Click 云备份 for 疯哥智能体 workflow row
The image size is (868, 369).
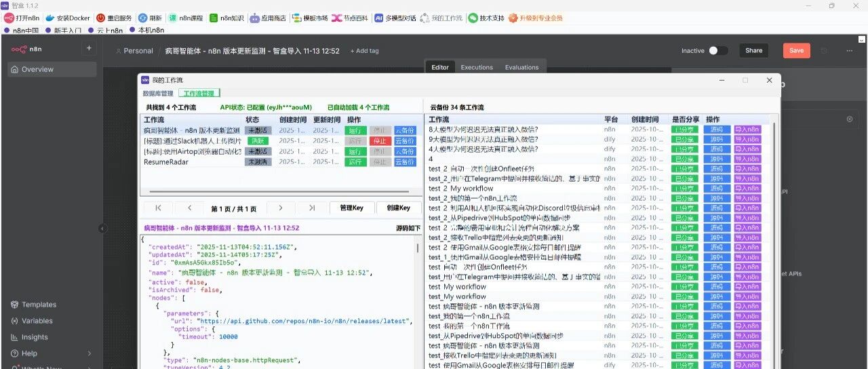(x=405, y=130)
